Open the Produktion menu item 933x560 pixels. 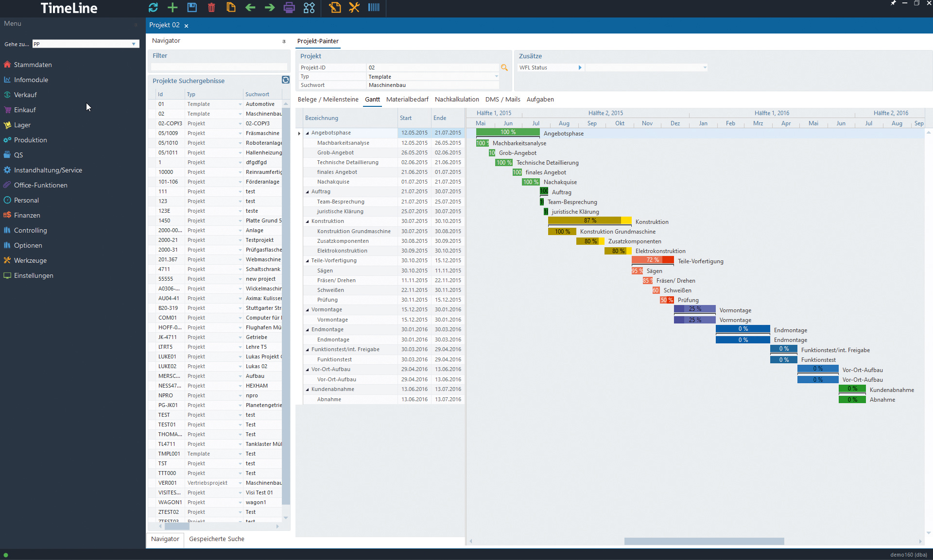click(30, 140)
